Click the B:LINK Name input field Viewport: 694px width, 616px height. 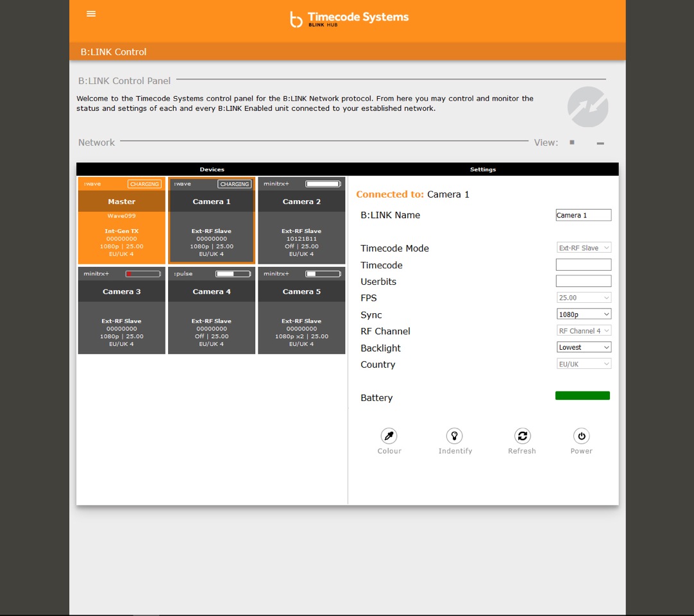coord(584,215)
